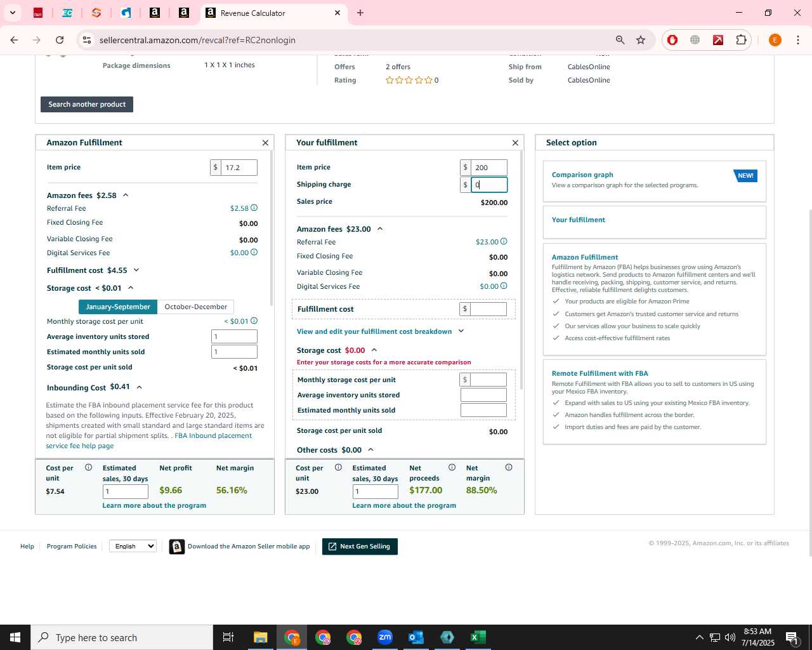Screen dimensions: 812x650
Task: Open the Chrome three-dot menu
Action: [x=798, y=40]
